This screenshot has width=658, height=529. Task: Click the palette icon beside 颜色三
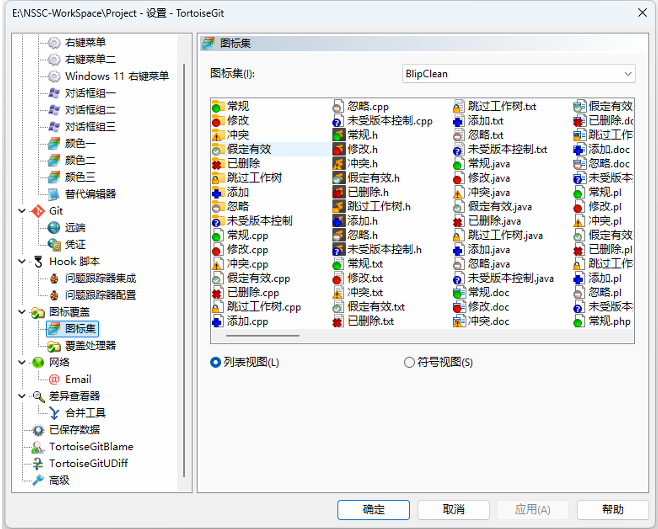click(54, 177)
